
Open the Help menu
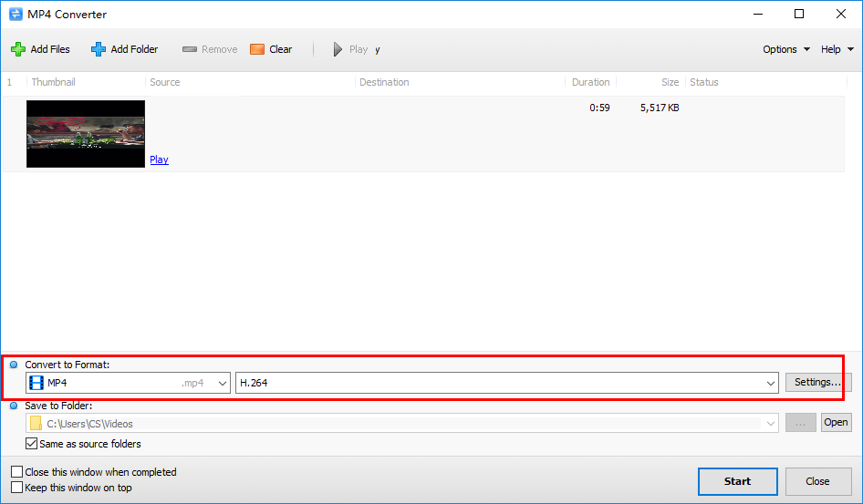pyautogui.click(x=837, y=49)
